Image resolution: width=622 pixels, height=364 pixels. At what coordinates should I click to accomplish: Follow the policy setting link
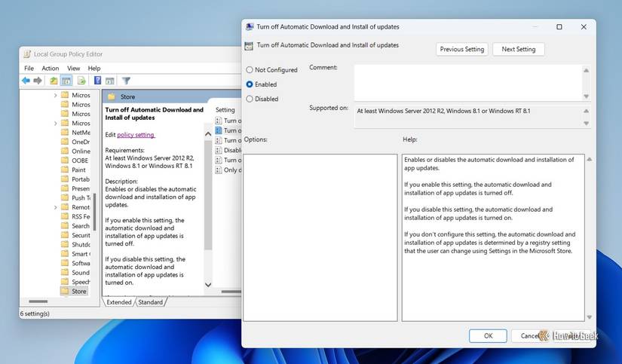[136, 135]
